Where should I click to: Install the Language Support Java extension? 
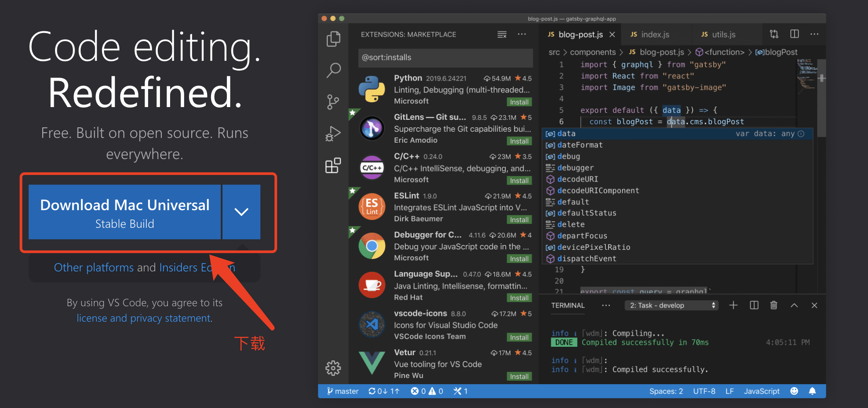click(x=519, y=298)
